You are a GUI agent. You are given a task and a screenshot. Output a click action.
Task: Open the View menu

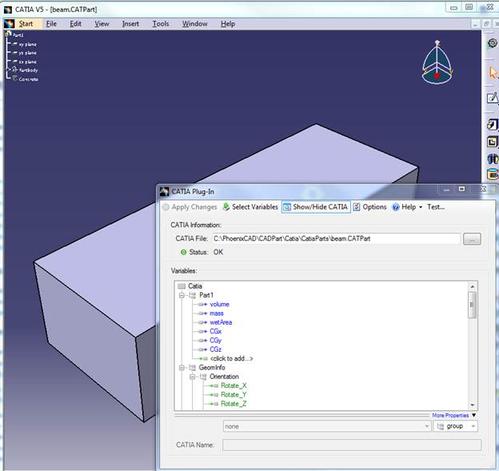pos(101,24)
